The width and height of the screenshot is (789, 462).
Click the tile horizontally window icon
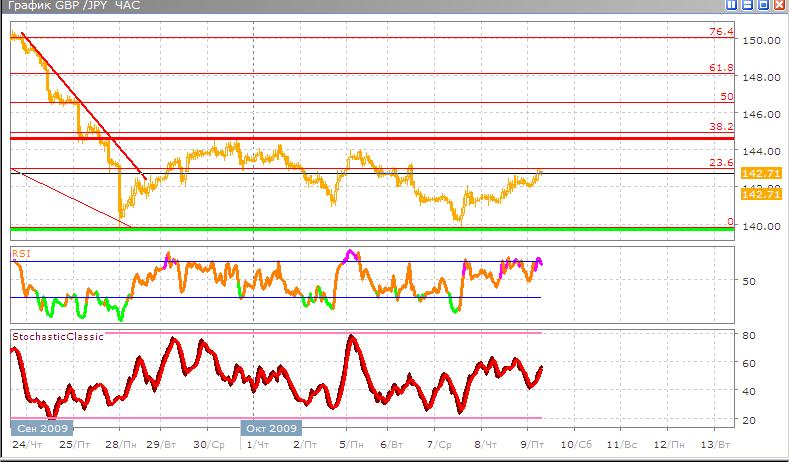(x=748, y=6)
